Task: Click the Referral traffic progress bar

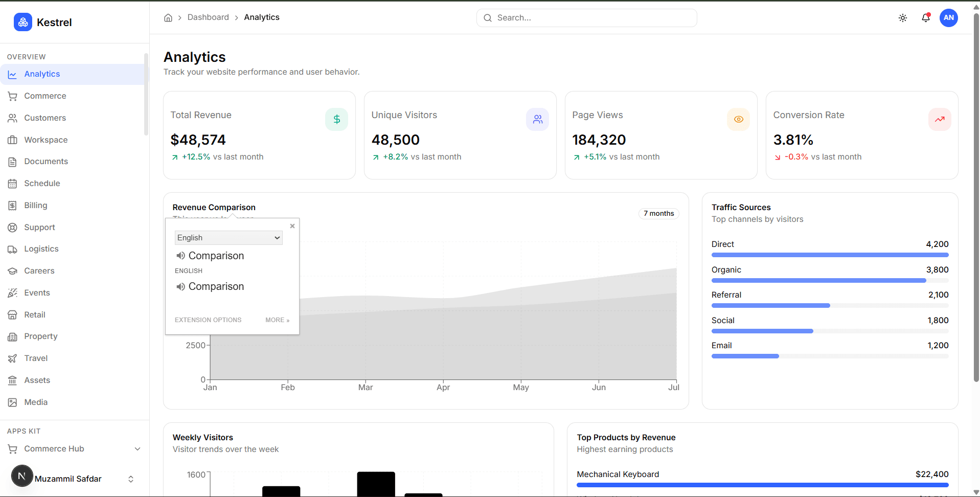Action: click(830, 305)
